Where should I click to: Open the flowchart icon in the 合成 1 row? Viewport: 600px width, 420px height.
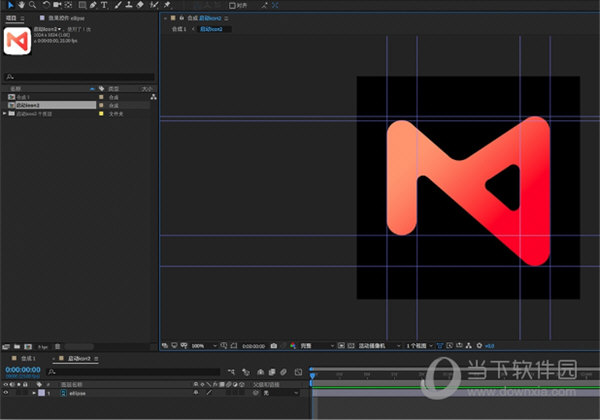pos(153,97)
